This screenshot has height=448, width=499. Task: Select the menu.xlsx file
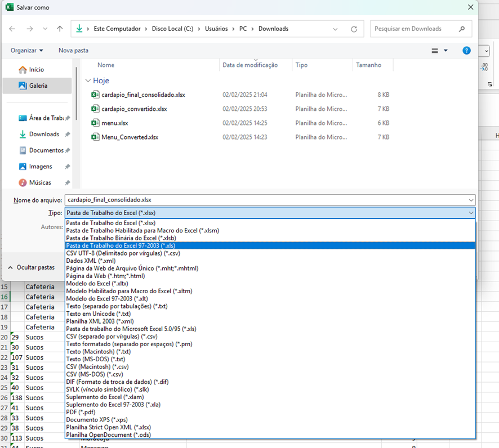click(114, 123)
